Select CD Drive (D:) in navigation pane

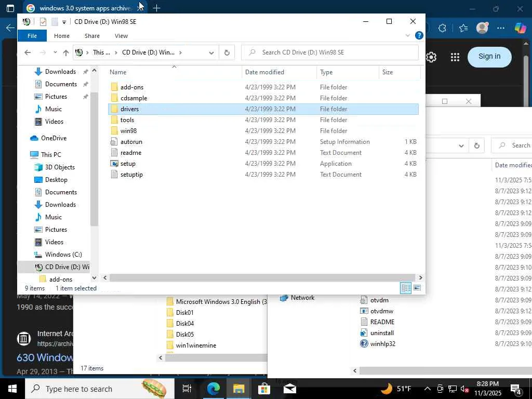[x=63, y=267]
